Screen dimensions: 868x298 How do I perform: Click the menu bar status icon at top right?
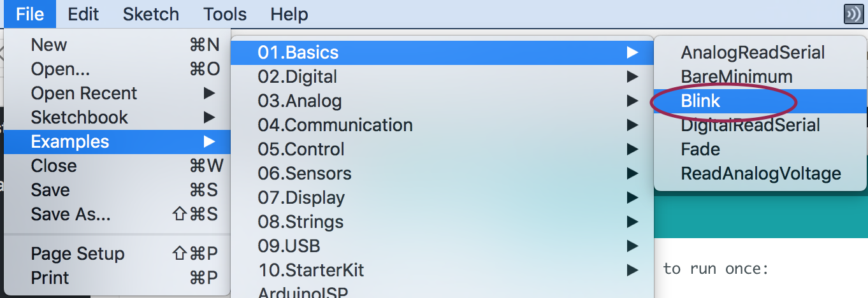pyautogui.click(x=853, y=14)
